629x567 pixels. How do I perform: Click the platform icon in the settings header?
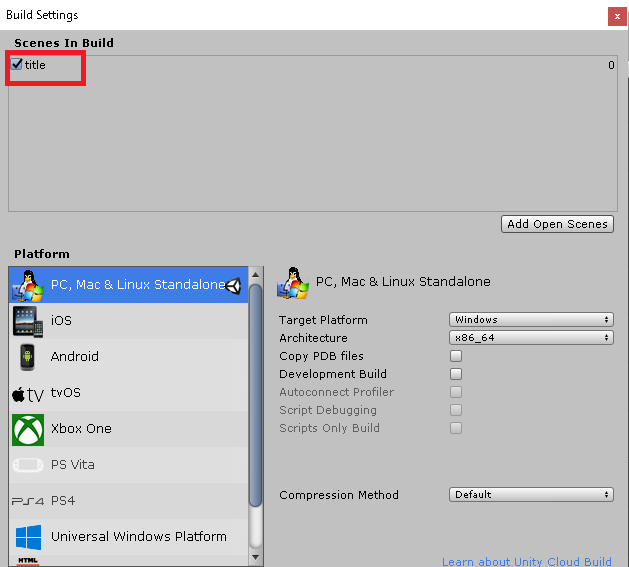293,283
